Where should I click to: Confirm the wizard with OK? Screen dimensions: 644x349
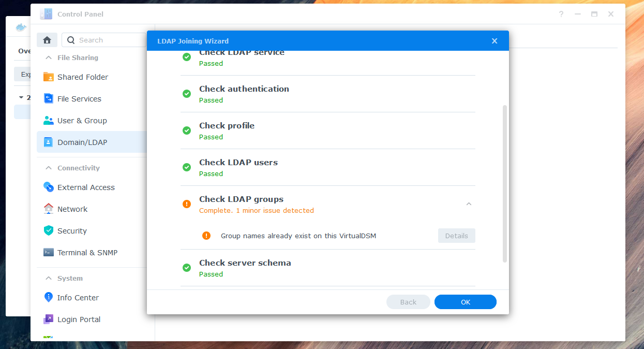point(466,302)
